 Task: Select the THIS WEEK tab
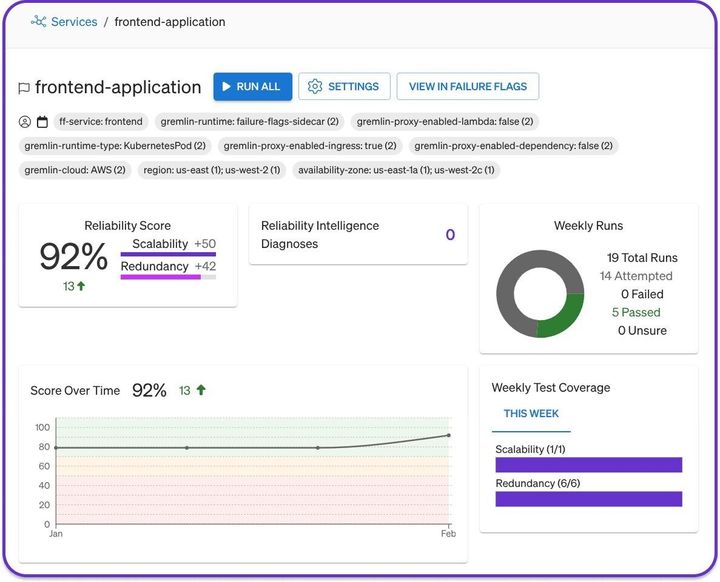pos(531,414)
